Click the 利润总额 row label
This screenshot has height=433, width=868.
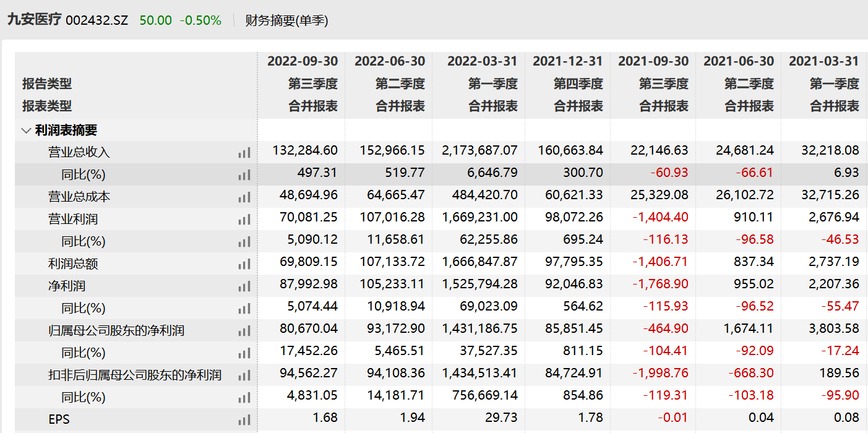73,264
